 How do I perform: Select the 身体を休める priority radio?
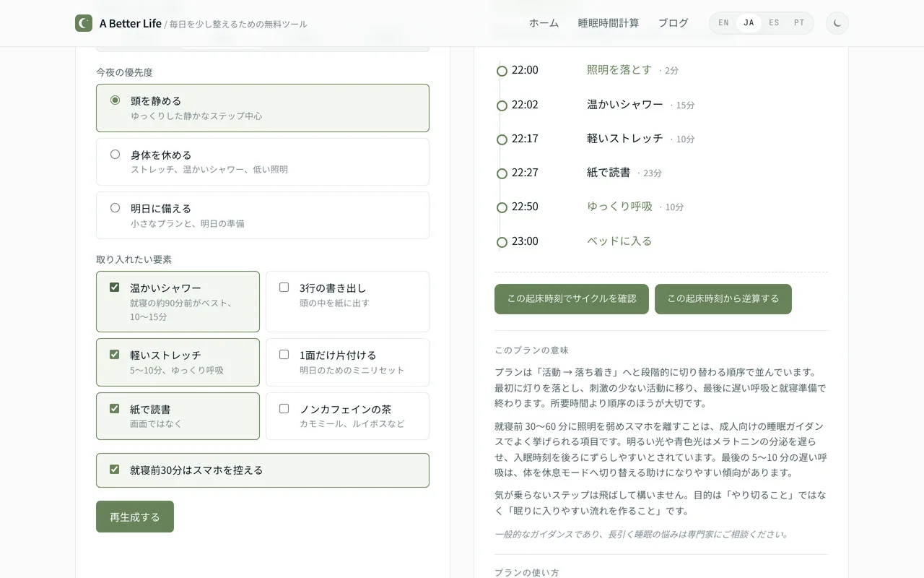[115, 154]
